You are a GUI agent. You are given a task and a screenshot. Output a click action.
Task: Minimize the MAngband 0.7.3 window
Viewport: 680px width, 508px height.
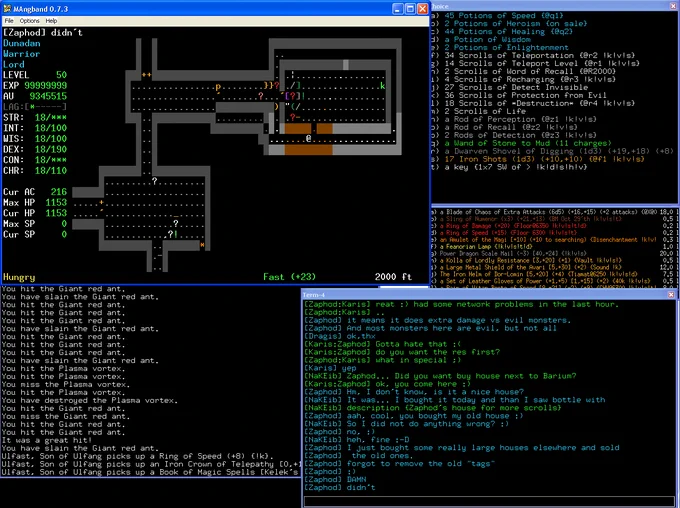tap(398, 9)
